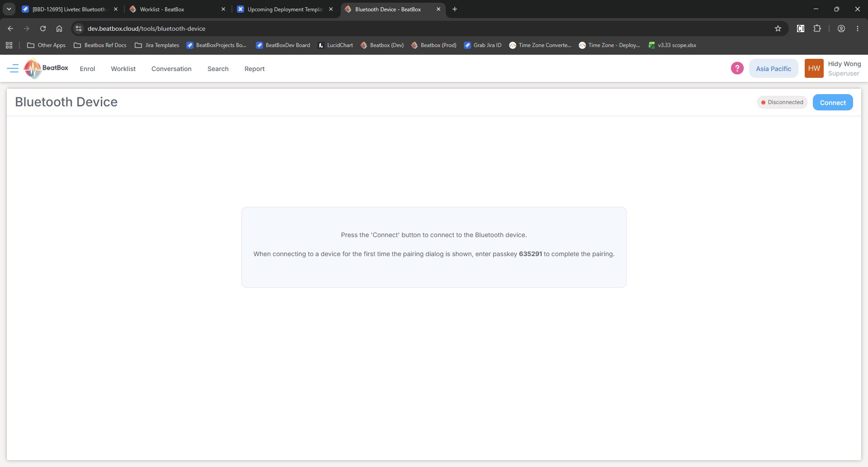868x467 pixels.
Task: Open the apps grid in bookmarks bar
Action: point(9,45)
